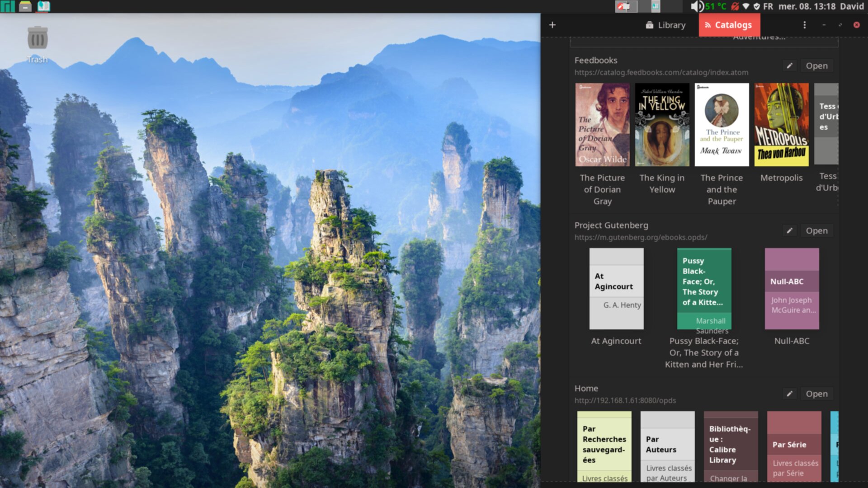Screen dimensions: 868x488
Task: Click the Open button for the Home catalog
Action: (816, 394)
